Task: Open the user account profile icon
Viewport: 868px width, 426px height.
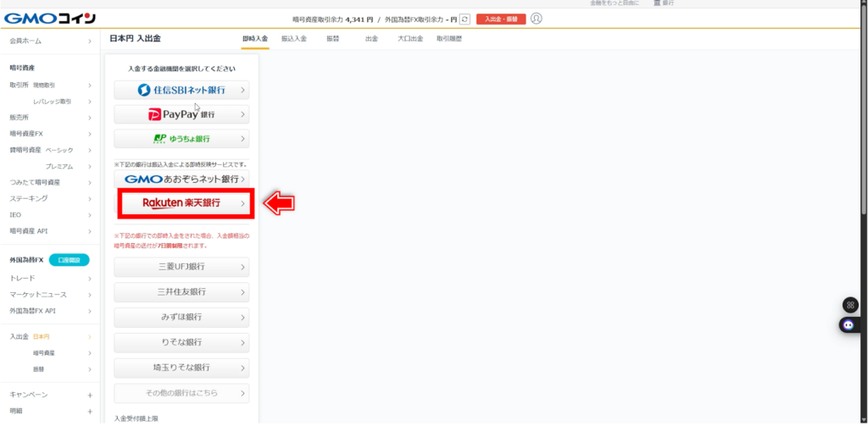Action: point(536,19)
